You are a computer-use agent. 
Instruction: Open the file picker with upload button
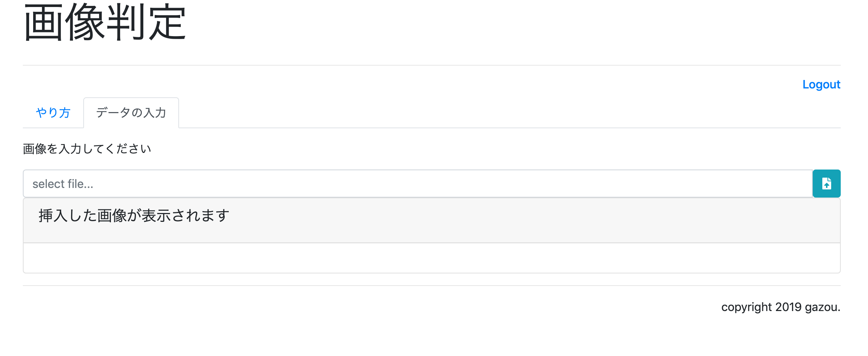826,184
